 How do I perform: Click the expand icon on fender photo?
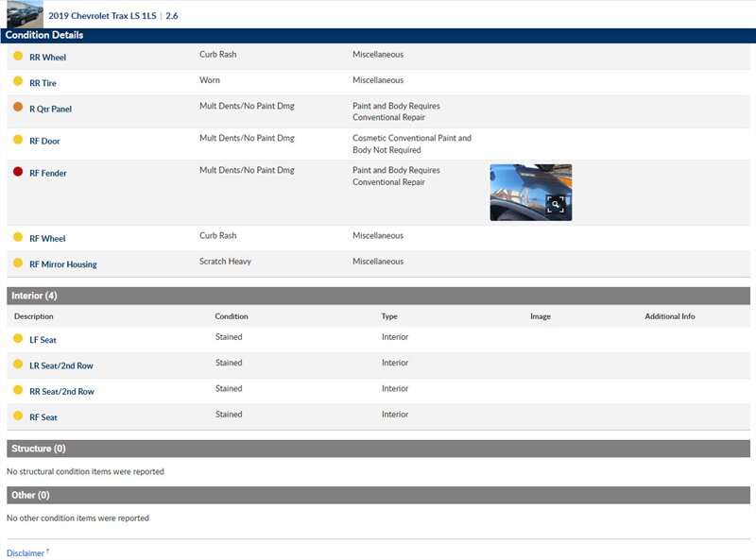click(x=556, y=205)
